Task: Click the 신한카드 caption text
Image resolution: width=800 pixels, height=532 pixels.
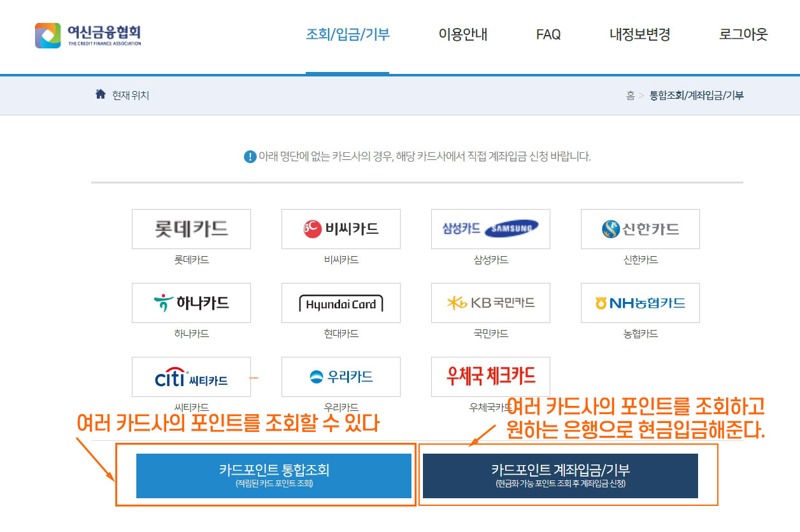Action: 640,260
